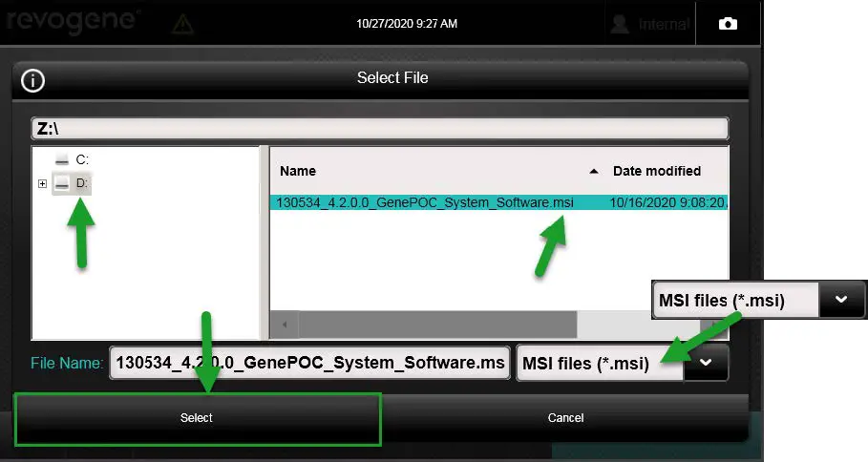Image resolution: width=868 pixels, height=462 pixels.
Task: Expand the D: drive node
Action: 42,183
